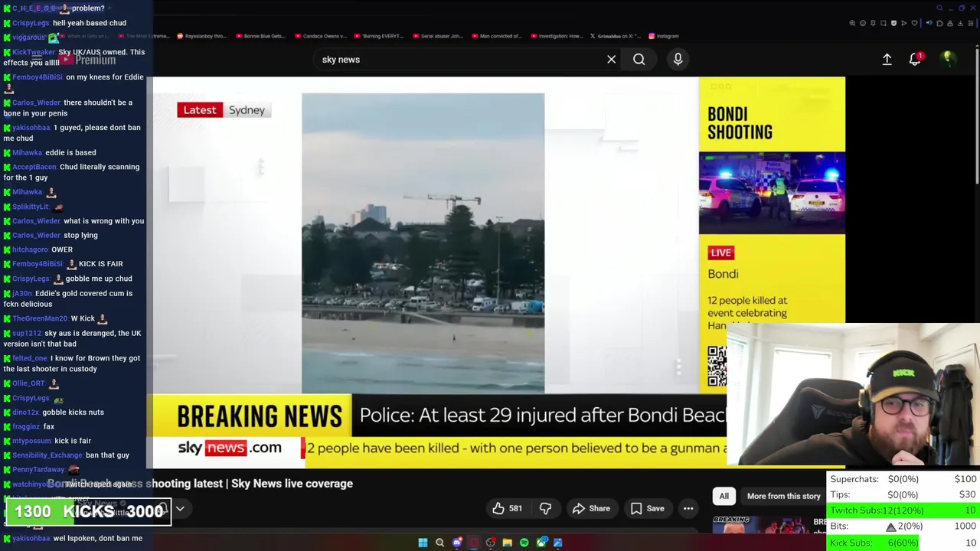The width and height of the screenshot is (980, 551).
Task: Click chat username 'hitchagoro'
Action: (x=30, y=249)
